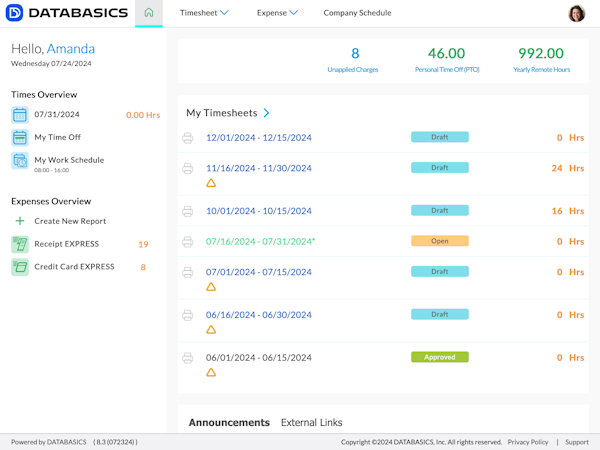Click the My Work Schedule label

point(69,160)
